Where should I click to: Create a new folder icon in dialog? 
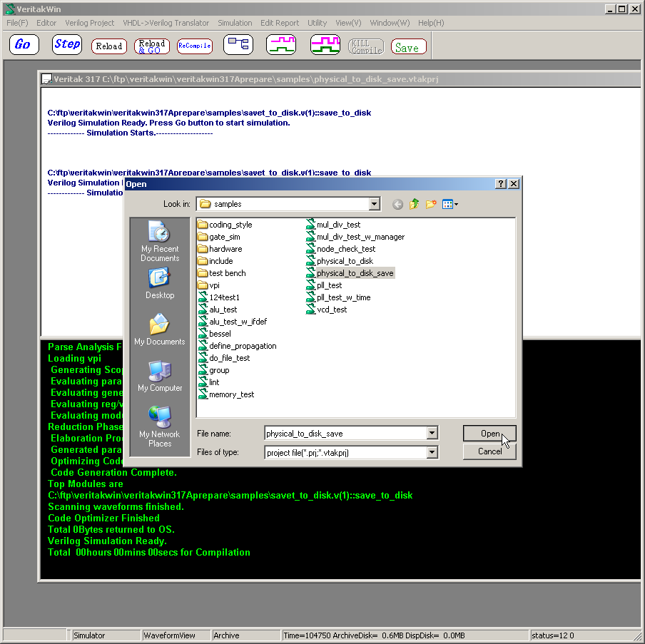pos(431,205)
